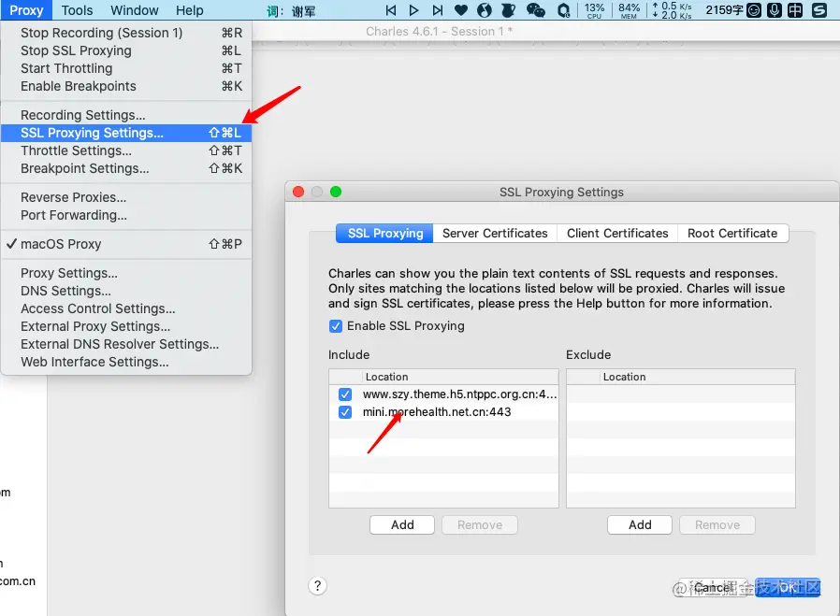
Task: Open the Tools menu
Action: pos(77,10)
